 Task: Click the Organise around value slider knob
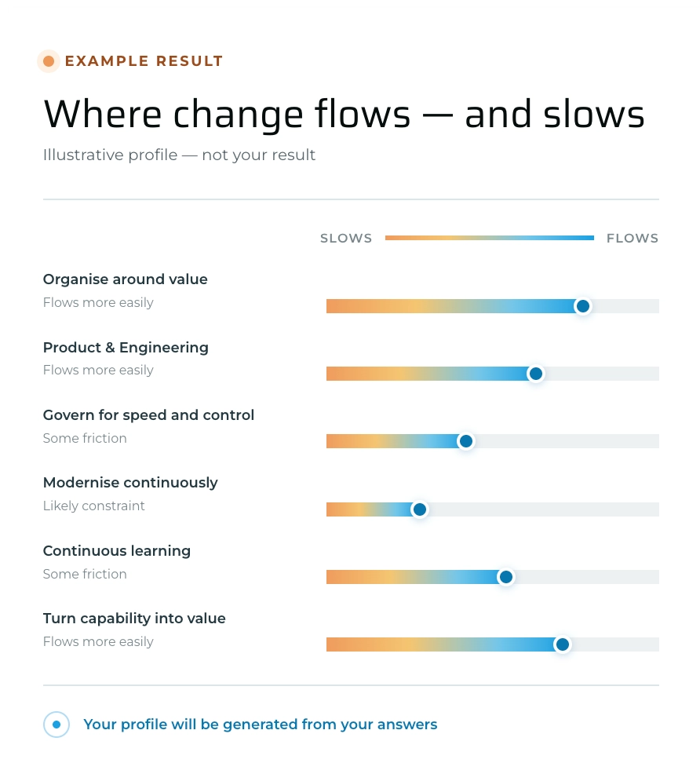(x=583, y=306)
